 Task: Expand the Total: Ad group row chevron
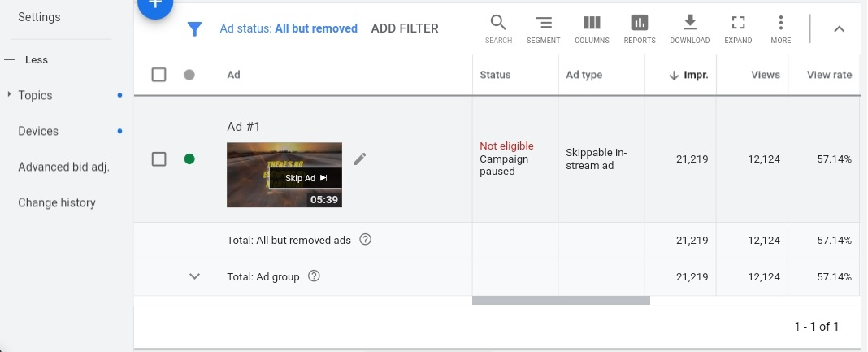click(x=194, y=276)
